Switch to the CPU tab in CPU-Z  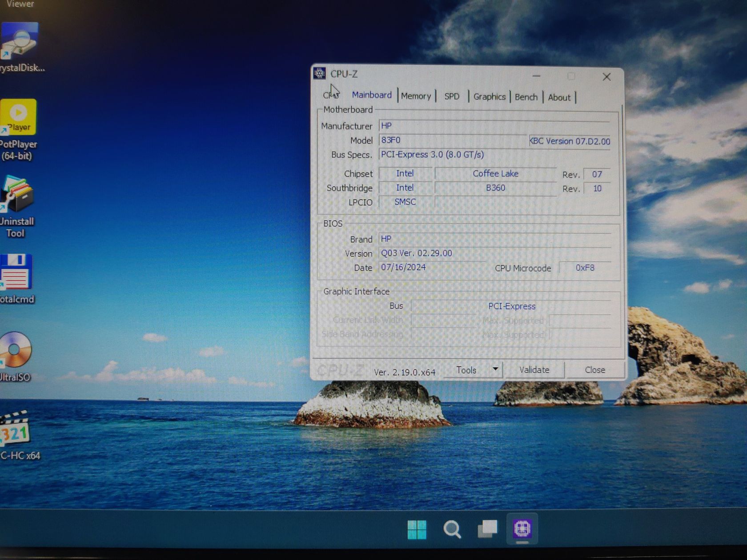point(331,95)
